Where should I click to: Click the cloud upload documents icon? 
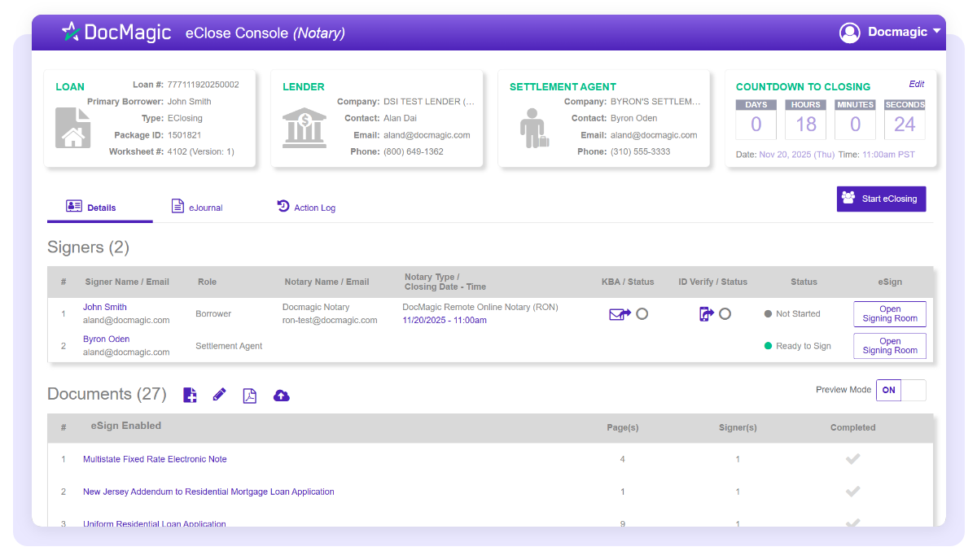point(281,395)
